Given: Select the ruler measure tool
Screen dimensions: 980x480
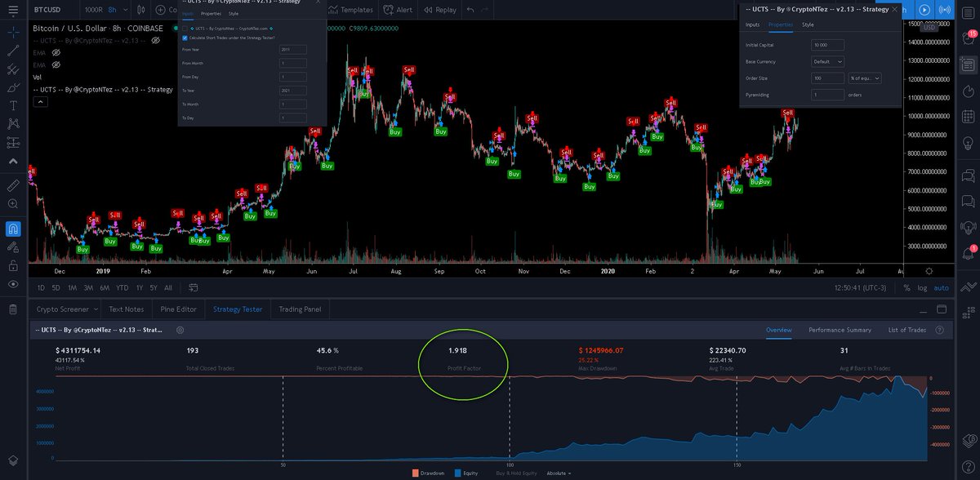Looking at the screenshot, I should (12, 186).
